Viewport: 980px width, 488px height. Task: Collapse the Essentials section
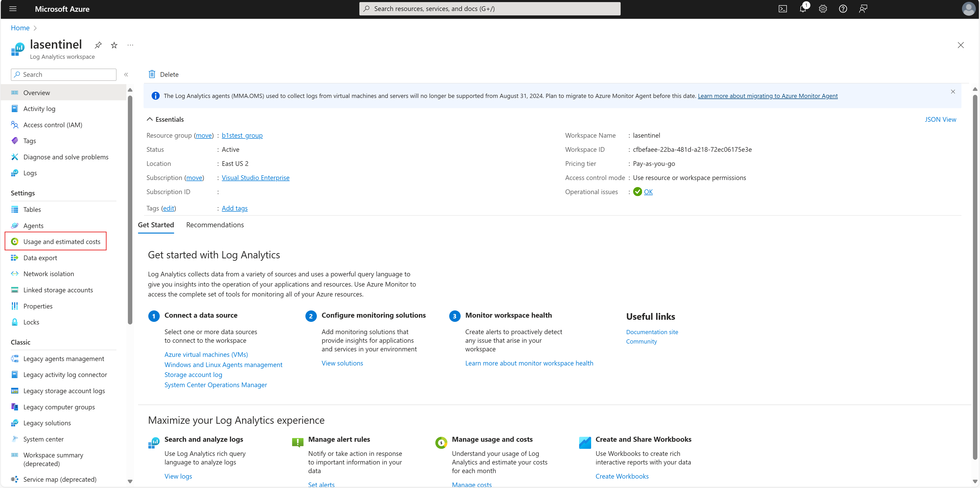(150, 120)
